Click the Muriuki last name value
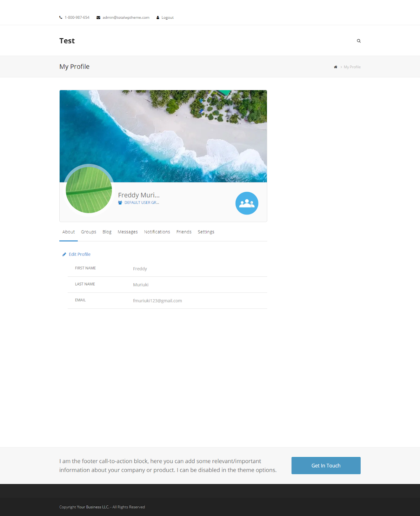 (141, 285)
